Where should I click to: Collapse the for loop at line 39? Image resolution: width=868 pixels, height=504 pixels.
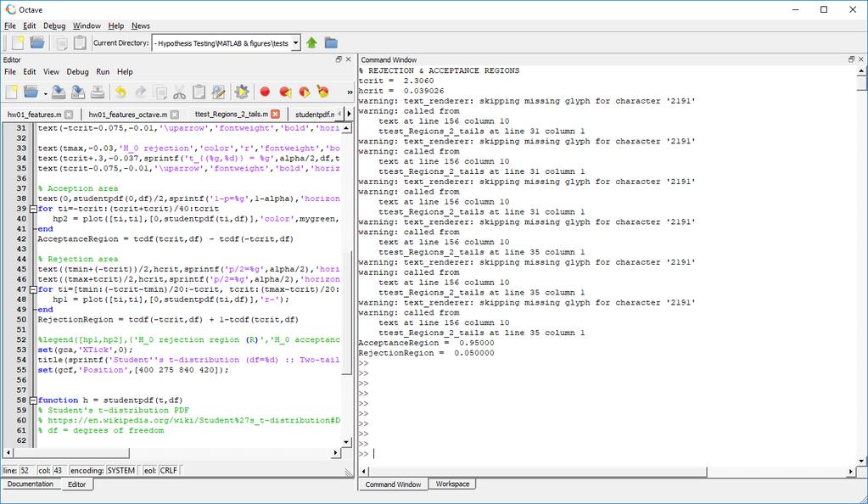click(33, 209)
